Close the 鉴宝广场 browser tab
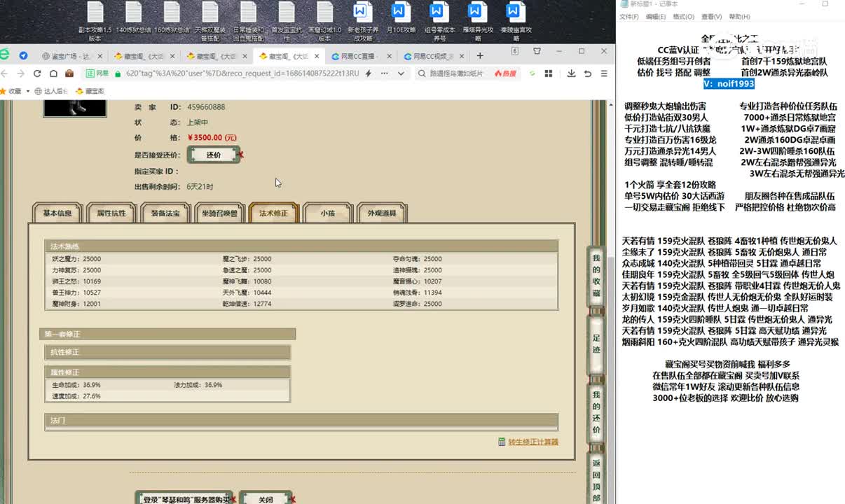The width and height of the screenshot is (845, 504). 99,56
